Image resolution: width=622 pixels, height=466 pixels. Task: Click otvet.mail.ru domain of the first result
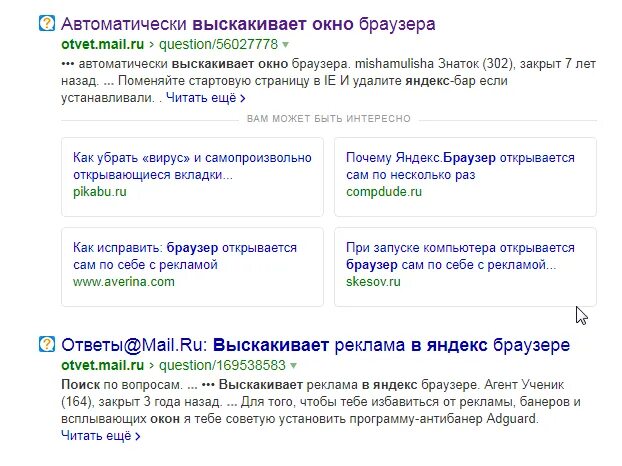tap(102, 44)
